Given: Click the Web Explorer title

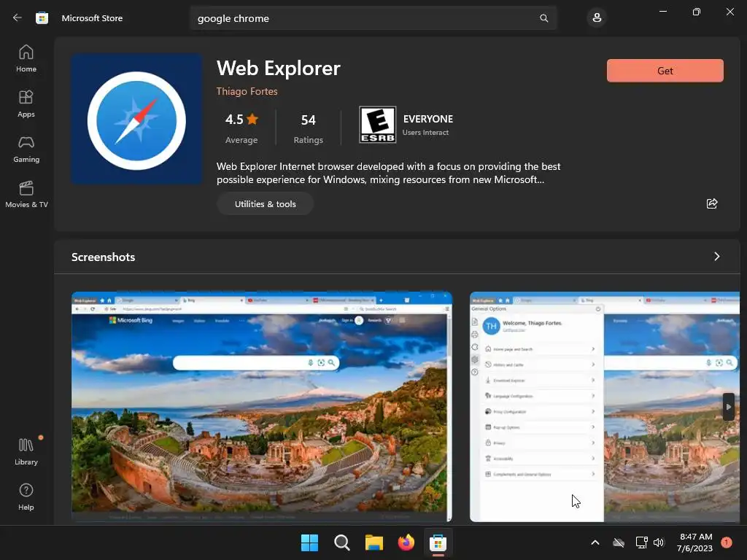Looking at the screenshot, I should (x=278, y=68).
